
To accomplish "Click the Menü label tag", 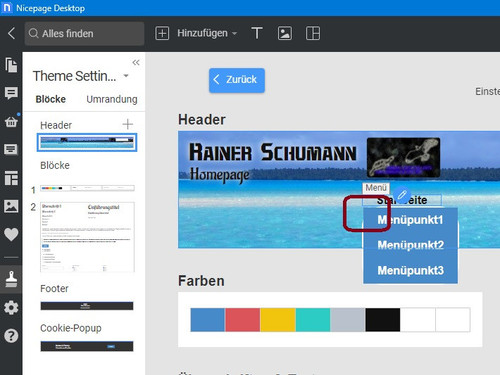I will click(x=376, y=188).
